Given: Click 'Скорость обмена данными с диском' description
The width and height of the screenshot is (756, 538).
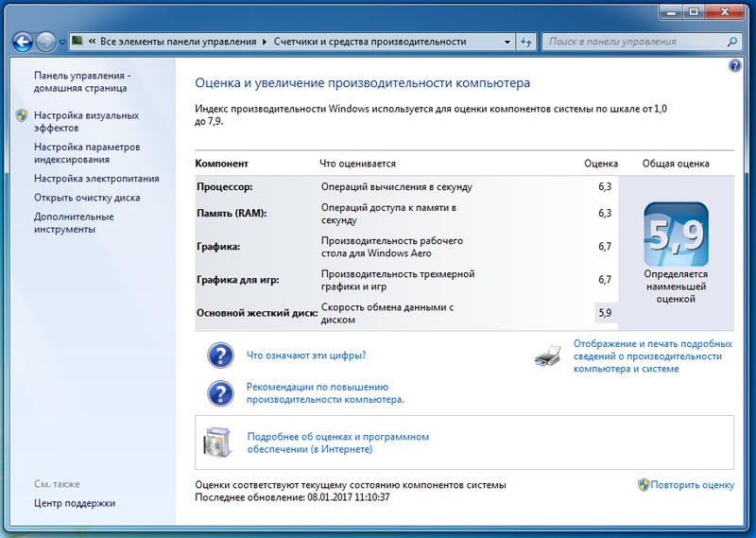Looking at the screenshot, I should tap(387, 313).
